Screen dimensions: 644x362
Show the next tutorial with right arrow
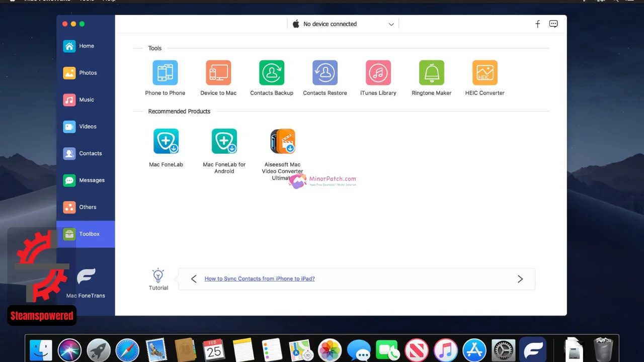pyautogui.click(x=520, y=279)
